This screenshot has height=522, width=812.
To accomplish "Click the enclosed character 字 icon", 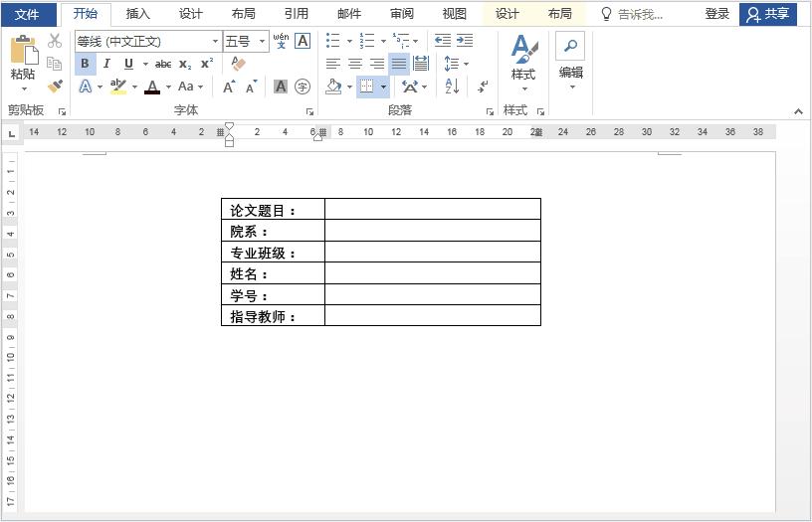I will click(x=303, y=87).
